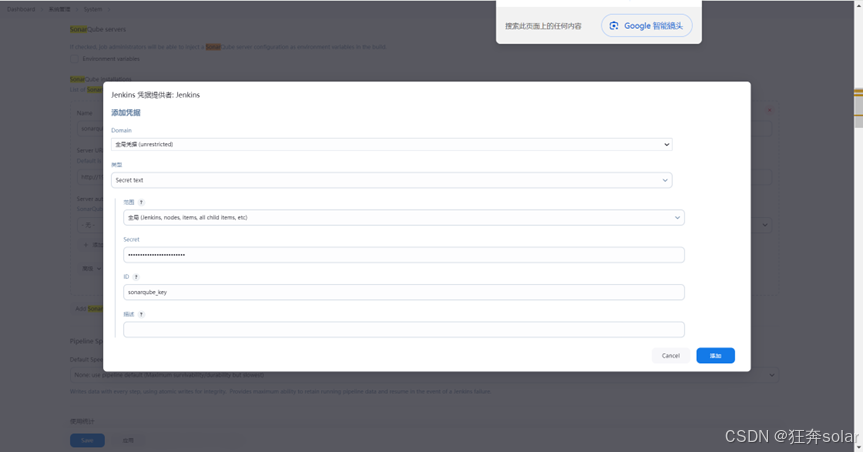Click 'Jenkins 凭据提供者: Jenkins' title text
The width and height of the screenshot is (863, 452).
(x=155, y=95)
